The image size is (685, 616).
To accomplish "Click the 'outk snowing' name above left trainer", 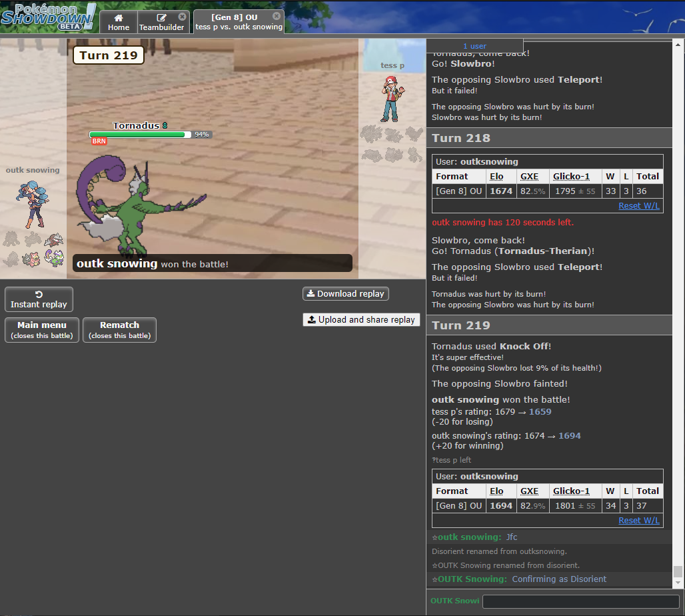I will (x=33, y=170).
